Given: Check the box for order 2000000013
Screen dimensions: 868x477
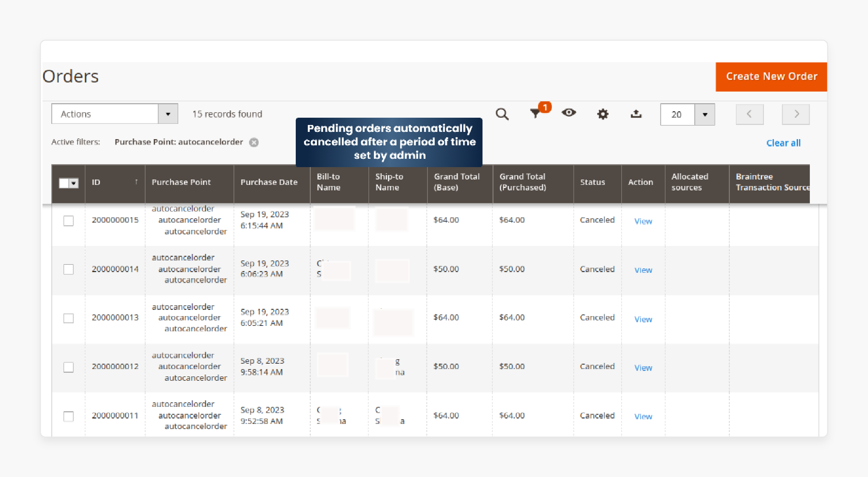Looking at the screenshot, I should (x=68, y=318).
